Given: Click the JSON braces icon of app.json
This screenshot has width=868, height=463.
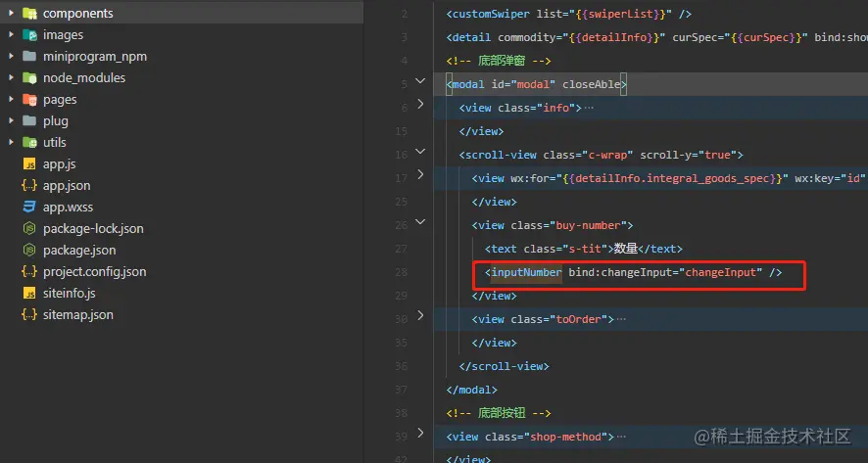Looking at the screenshot, I should tap(29, 185).
